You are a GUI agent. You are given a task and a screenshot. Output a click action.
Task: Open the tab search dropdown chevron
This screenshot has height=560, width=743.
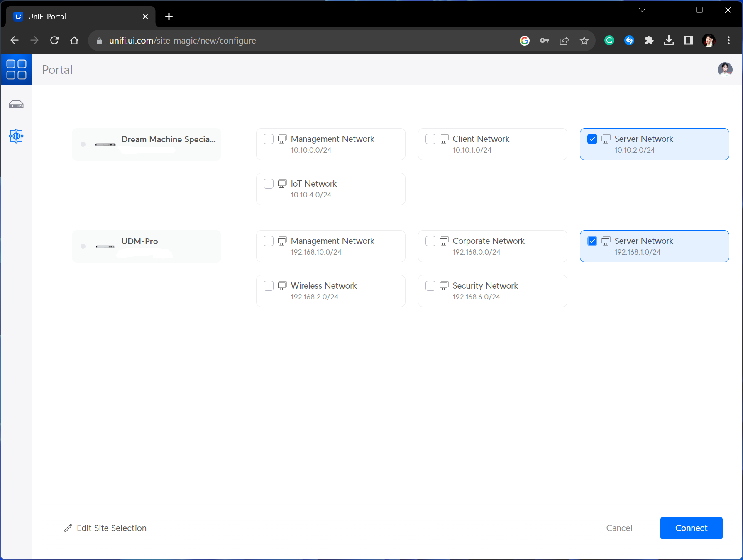click(642, 10)
